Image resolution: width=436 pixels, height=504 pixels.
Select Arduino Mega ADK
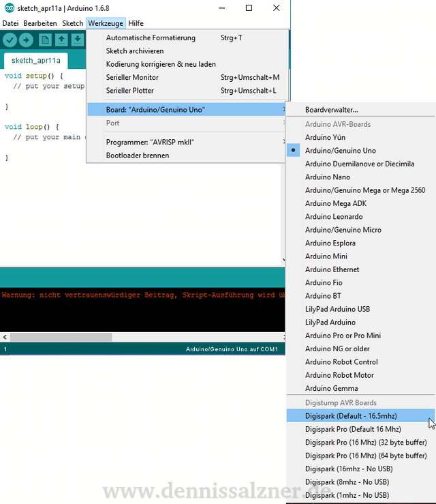[x=361, y=203]
